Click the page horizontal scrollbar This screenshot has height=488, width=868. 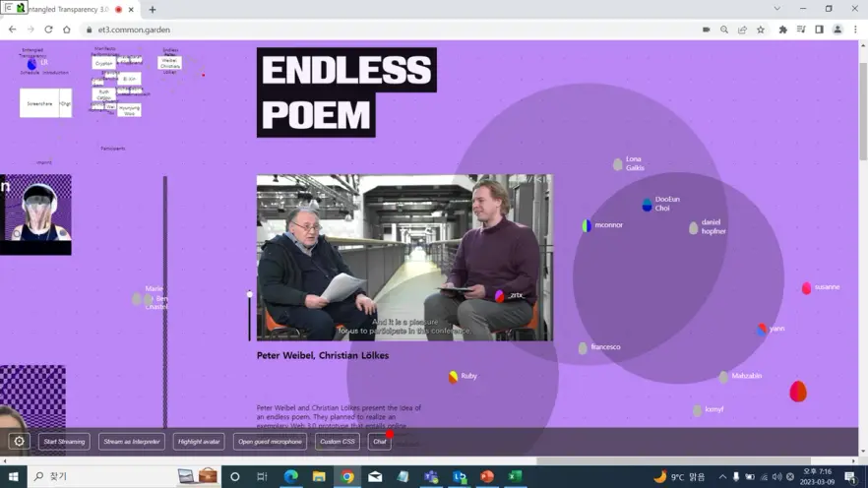[673, 460]
